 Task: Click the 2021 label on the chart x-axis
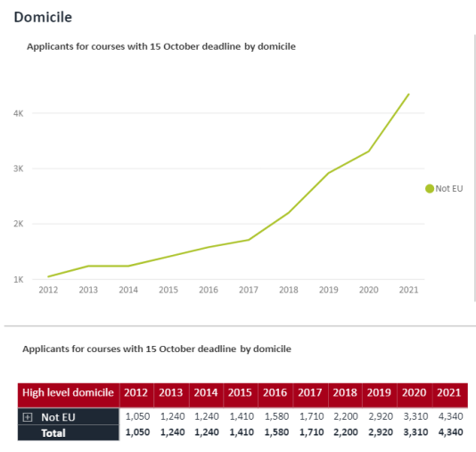click(x=408, y=290)
